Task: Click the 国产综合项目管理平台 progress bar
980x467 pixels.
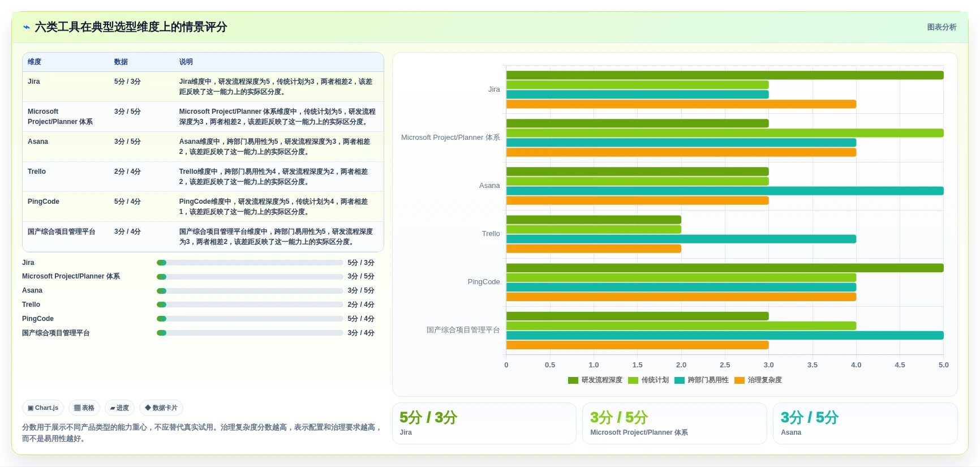Action: click(x=250, y=333)
